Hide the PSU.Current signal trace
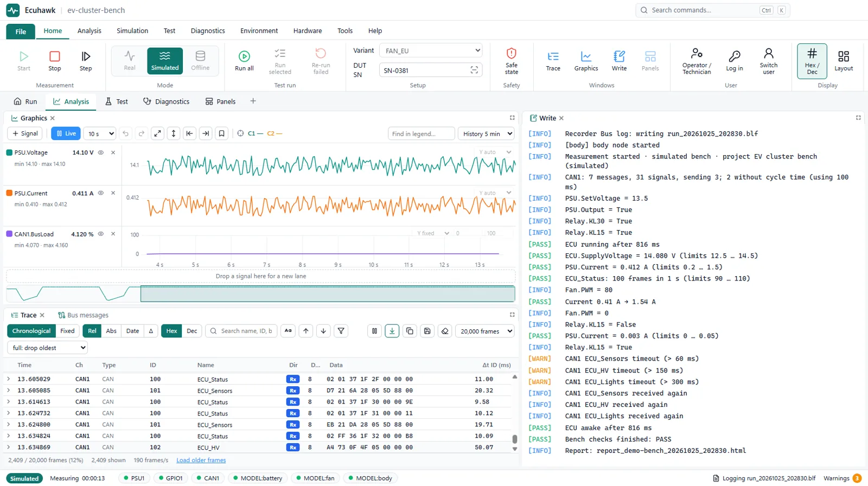The height and width of the screenshot is (486, 868). click(100, 193)
